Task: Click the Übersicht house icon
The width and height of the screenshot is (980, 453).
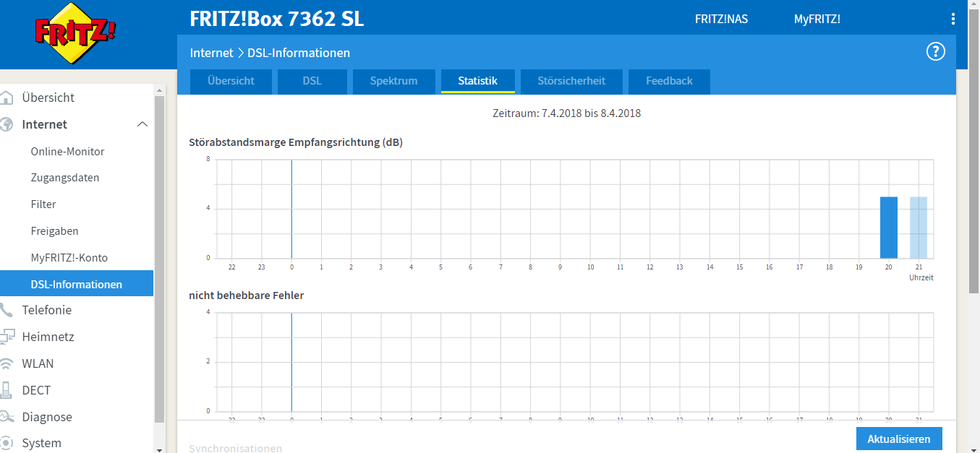Action: pos(7,98)
